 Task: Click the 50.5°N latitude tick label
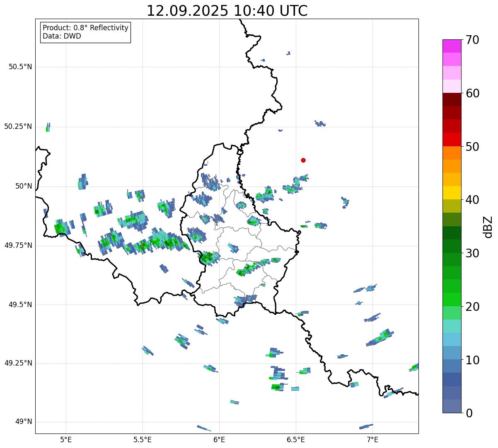click(x=20, y=67)
